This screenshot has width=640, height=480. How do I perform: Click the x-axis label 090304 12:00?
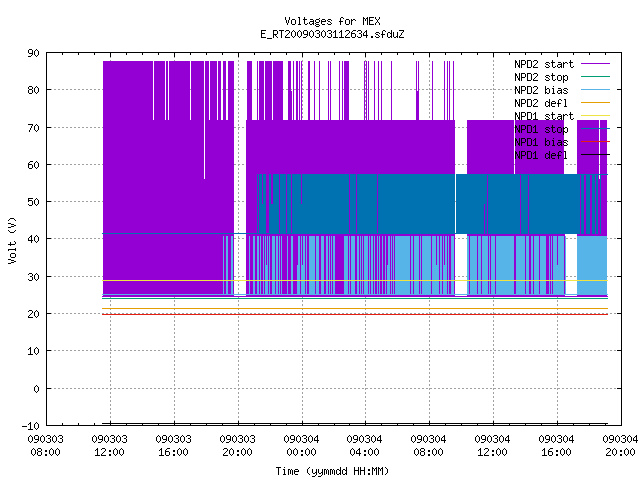493,446
